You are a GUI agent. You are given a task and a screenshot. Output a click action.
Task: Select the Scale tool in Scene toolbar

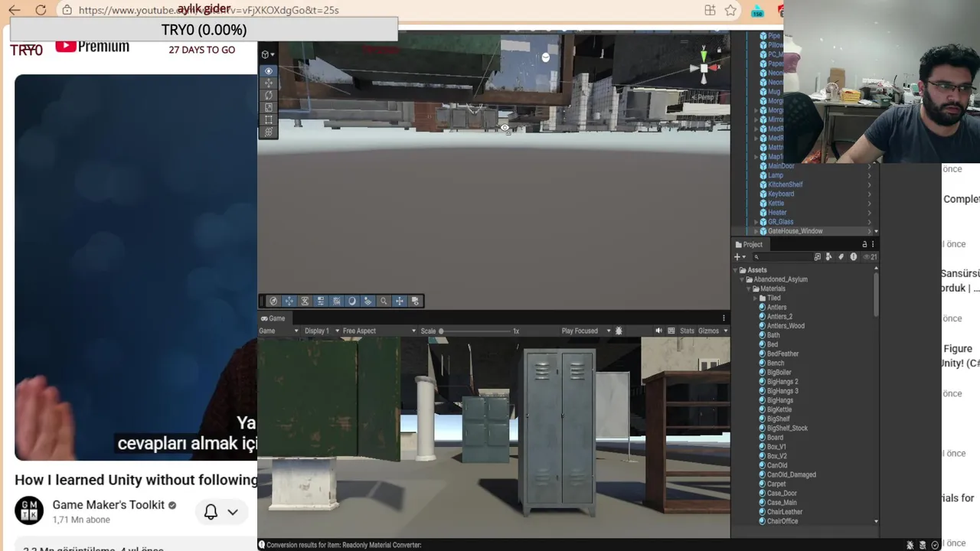click(268, 108)
